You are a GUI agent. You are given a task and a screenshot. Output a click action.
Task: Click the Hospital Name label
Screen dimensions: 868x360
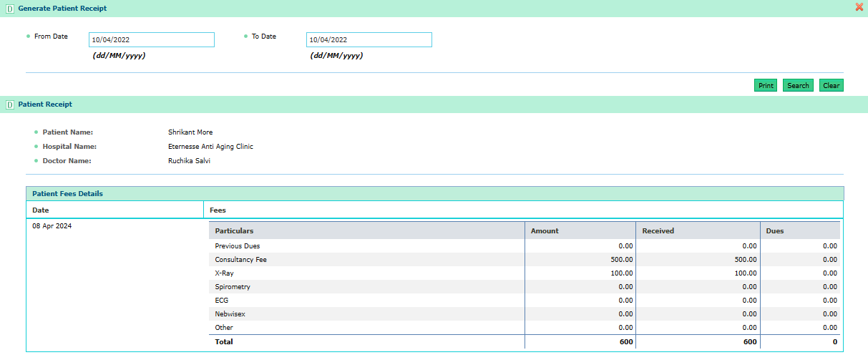point(69,147)
